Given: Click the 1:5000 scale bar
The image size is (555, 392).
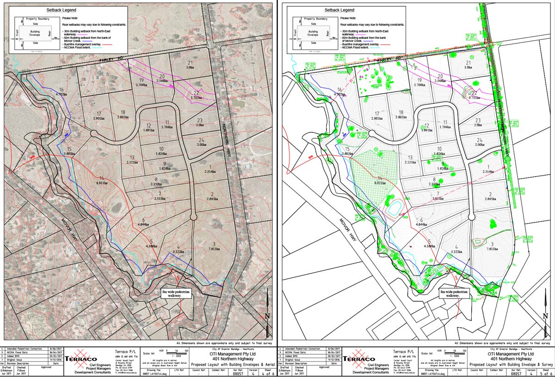Looking at the screenshot, I should coord(177,354).
